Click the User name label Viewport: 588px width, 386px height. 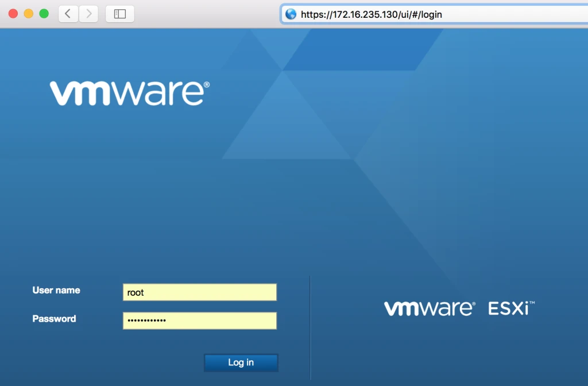click(56, 290)
